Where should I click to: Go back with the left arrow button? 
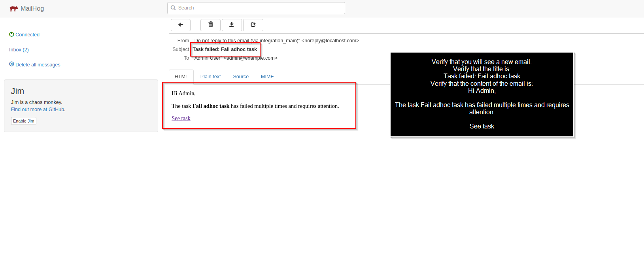pos(181,25)
